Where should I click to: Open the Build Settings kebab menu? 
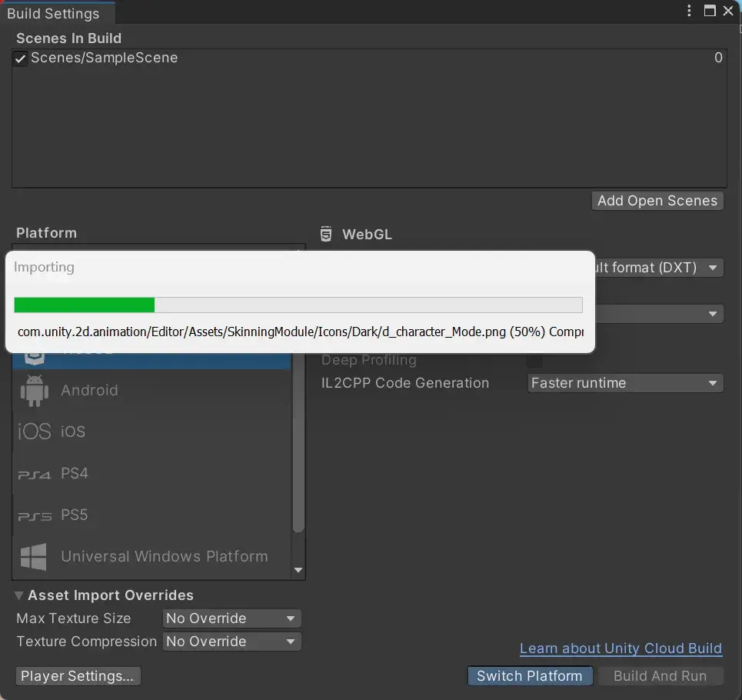(689, 11)
